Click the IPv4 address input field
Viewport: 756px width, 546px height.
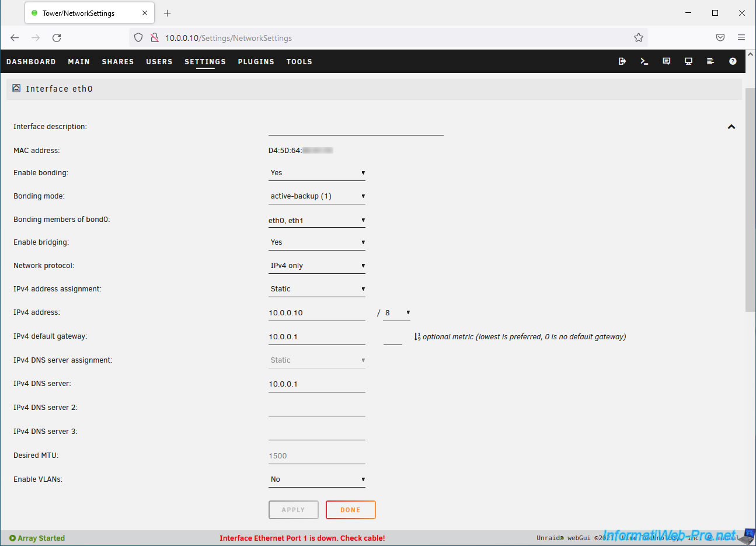click(316, 313)
